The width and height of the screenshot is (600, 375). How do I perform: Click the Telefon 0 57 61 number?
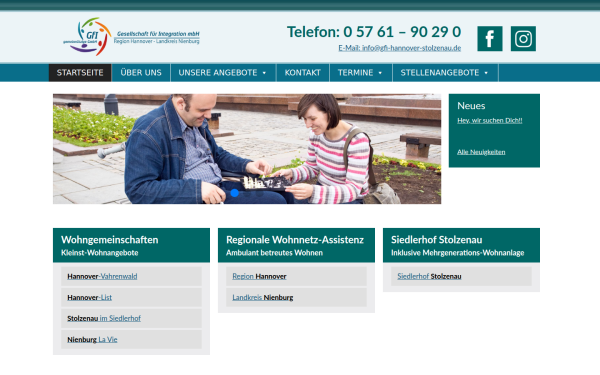[374, 32]
